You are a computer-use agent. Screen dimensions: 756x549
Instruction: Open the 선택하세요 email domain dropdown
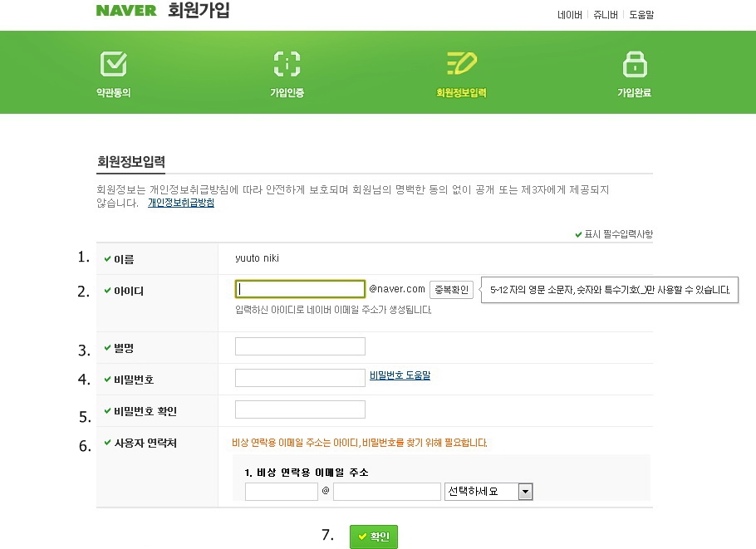(488, 492)
